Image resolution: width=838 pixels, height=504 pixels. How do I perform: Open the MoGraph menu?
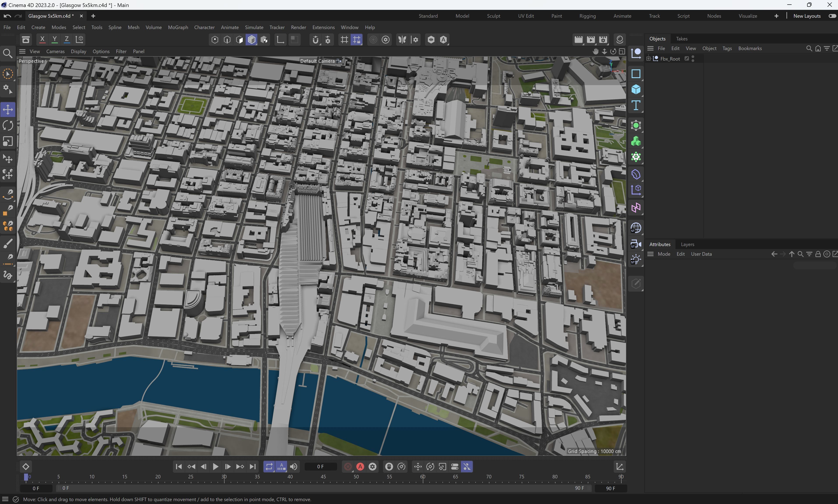tap(178, 28)
